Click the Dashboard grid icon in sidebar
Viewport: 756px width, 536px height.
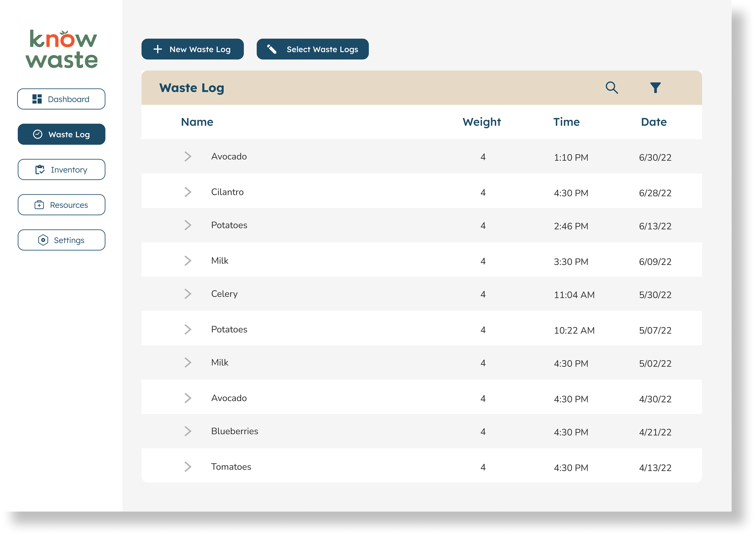click(37, 99)
